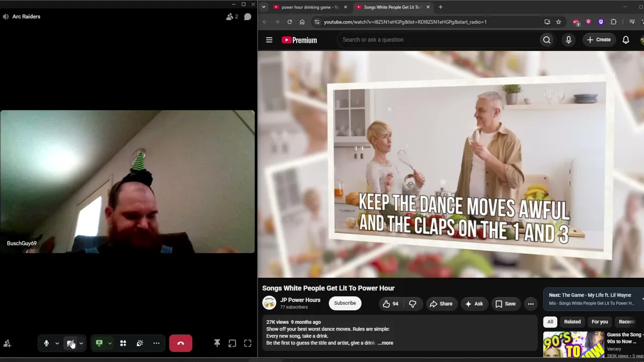Open a new browser tab
Viewport: 644px width, 362px height.
coord(440,7)
